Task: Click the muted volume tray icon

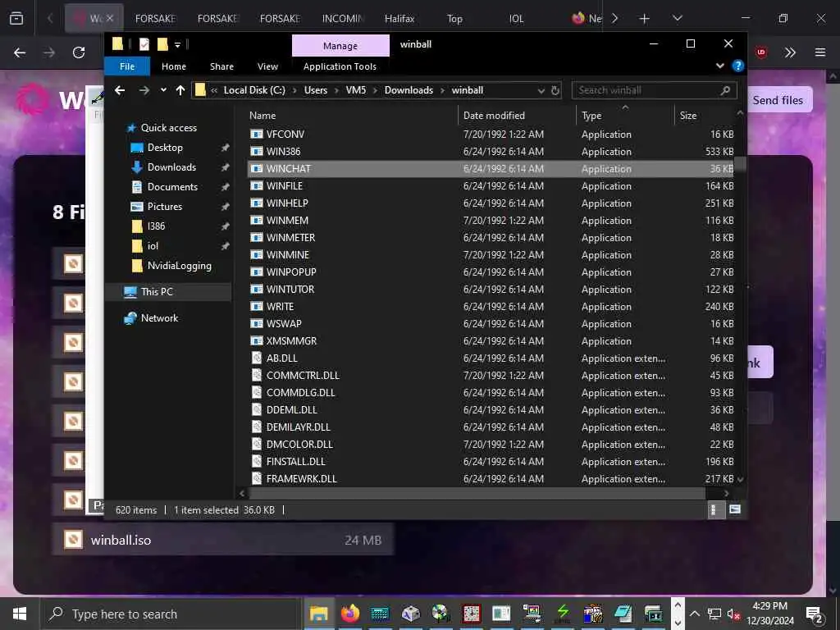Action: (733, 614)
